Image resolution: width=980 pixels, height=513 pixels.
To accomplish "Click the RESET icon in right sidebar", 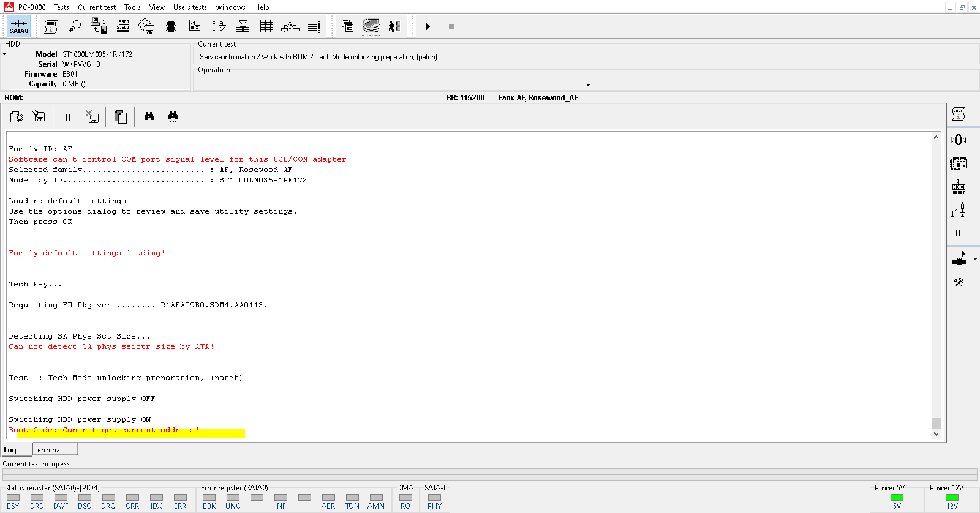I will click(x=959, y=187).
